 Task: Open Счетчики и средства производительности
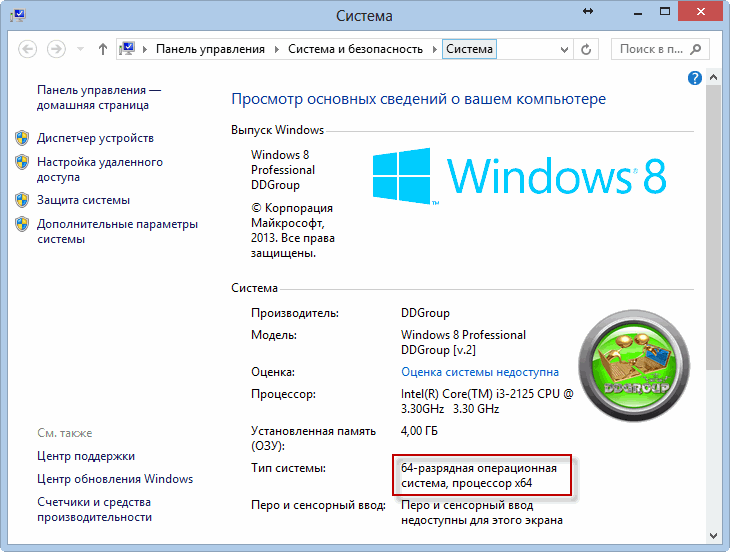[95, 510]
